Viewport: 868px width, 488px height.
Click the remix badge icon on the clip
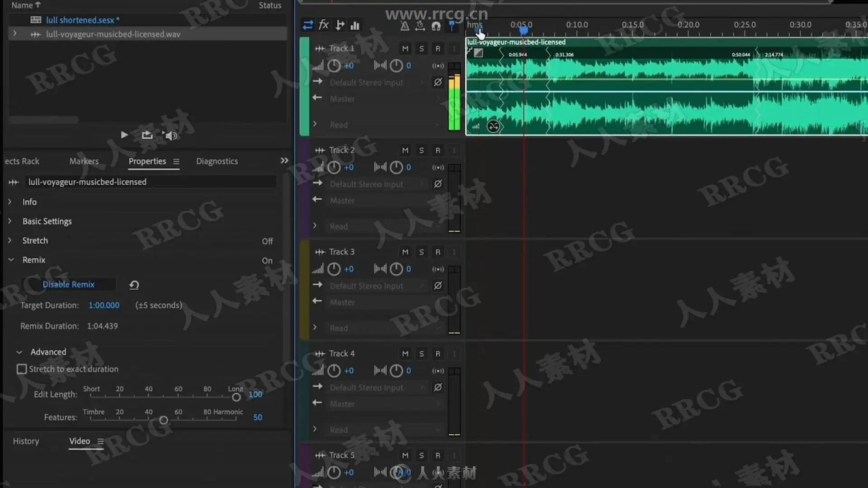(493, 126)
